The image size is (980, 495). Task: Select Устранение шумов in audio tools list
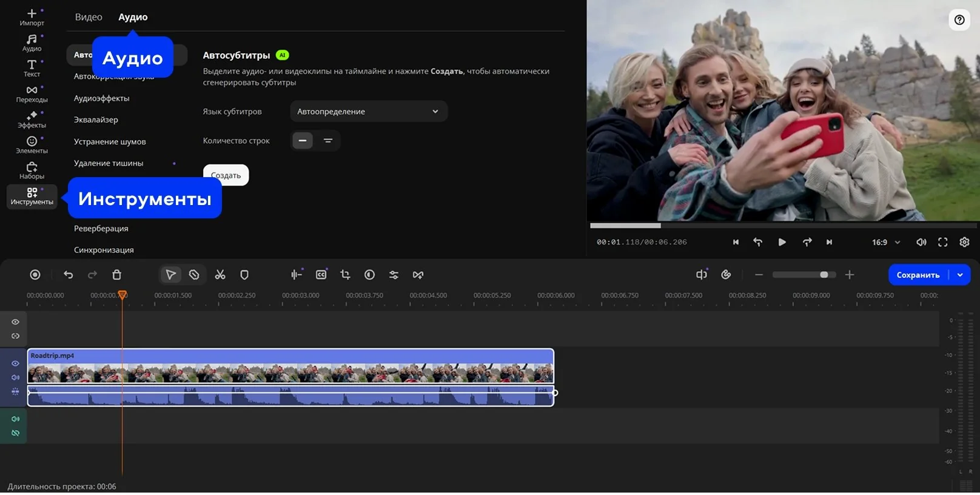point(110,141)
